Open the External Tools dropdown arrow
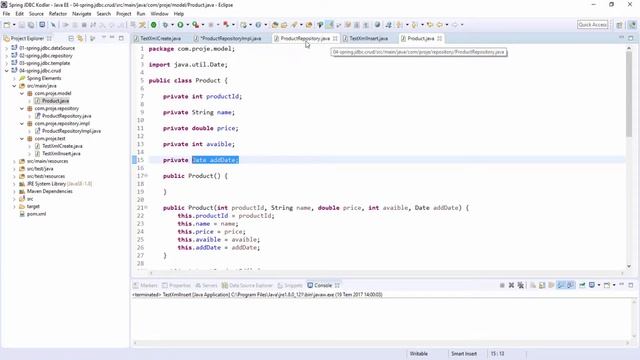Viewport: 640px width, 360px height. [x=202, y=25]
